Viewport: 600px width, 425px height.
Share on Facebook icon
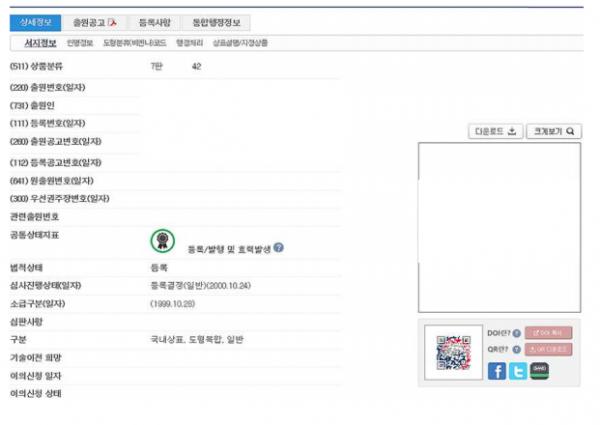[497, 371]
